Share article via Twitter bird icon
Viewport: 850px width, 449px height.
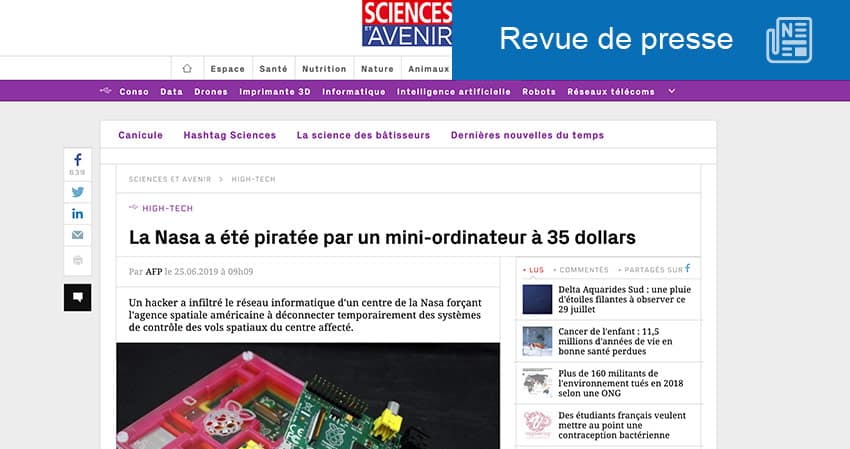78,192
